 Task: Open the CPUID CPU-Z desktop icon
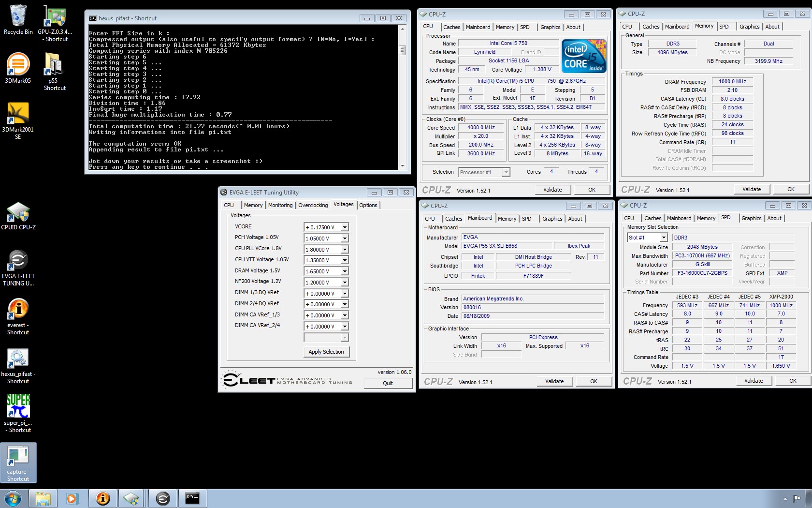click(x=18, y=216)
